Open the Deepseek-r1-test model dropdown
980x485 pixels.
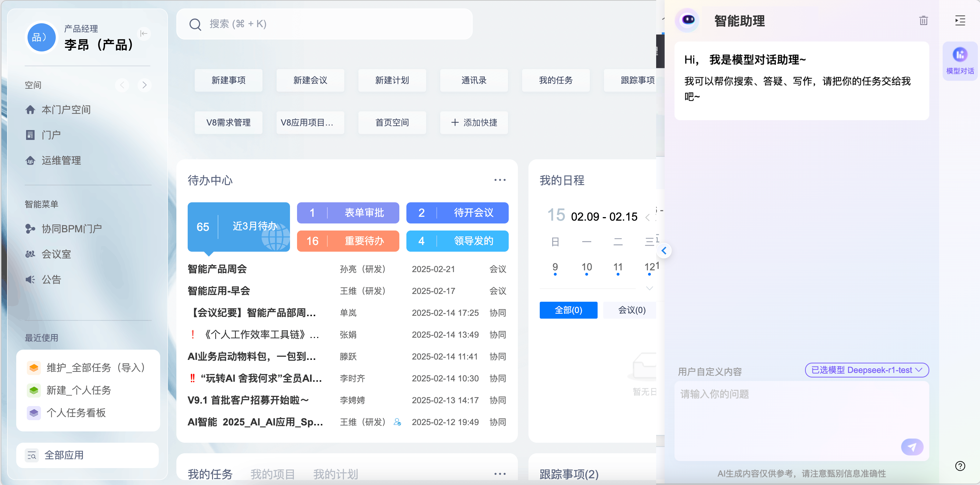pos(867,370)
